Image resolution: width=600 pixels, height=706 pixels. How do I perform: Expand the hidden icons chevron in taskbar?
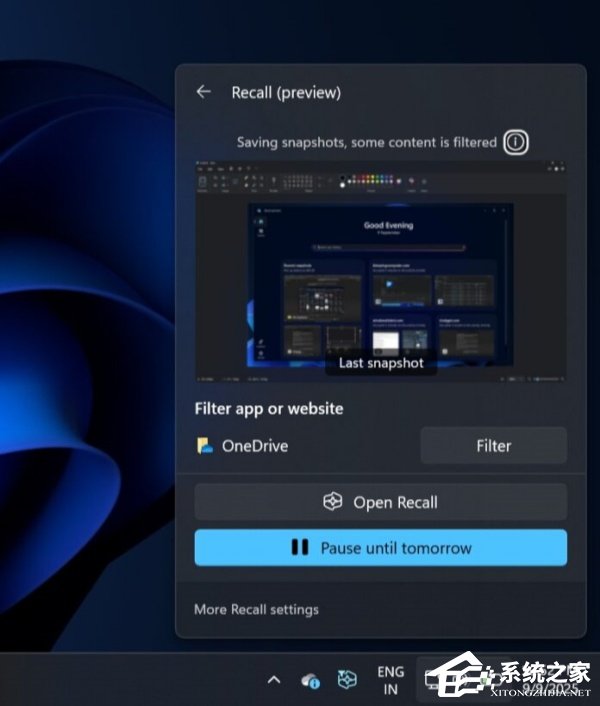pos(274,680)
